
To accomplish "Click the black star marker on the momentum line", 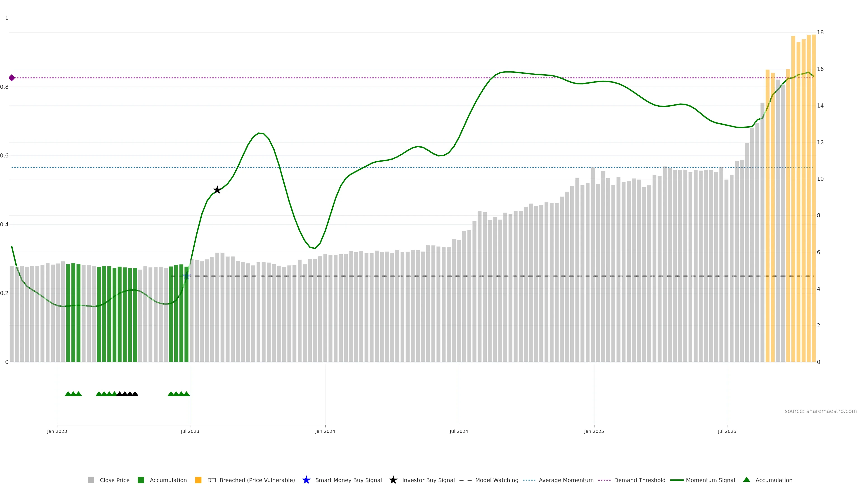I will (x=217, y=190).
